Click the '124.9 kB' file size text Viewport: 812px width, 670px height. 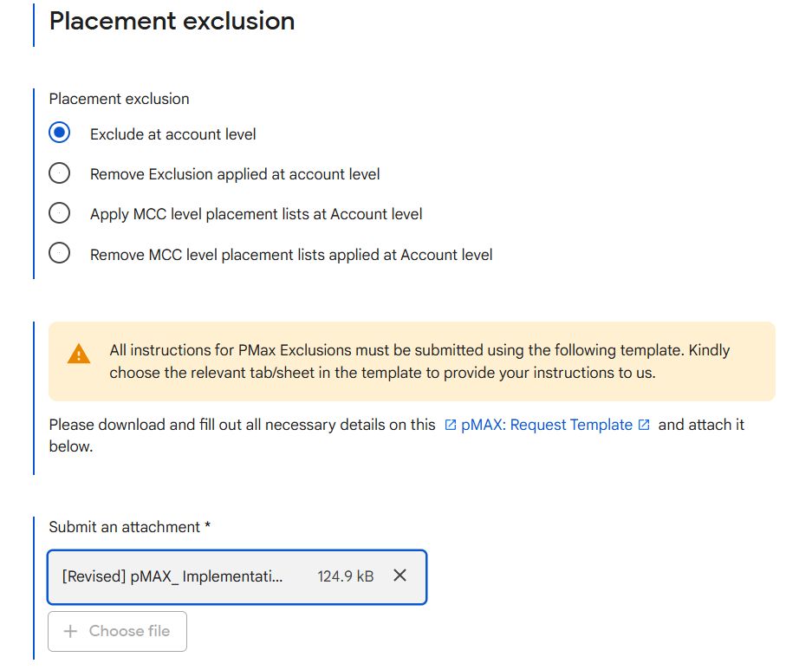tap(346, 576)
